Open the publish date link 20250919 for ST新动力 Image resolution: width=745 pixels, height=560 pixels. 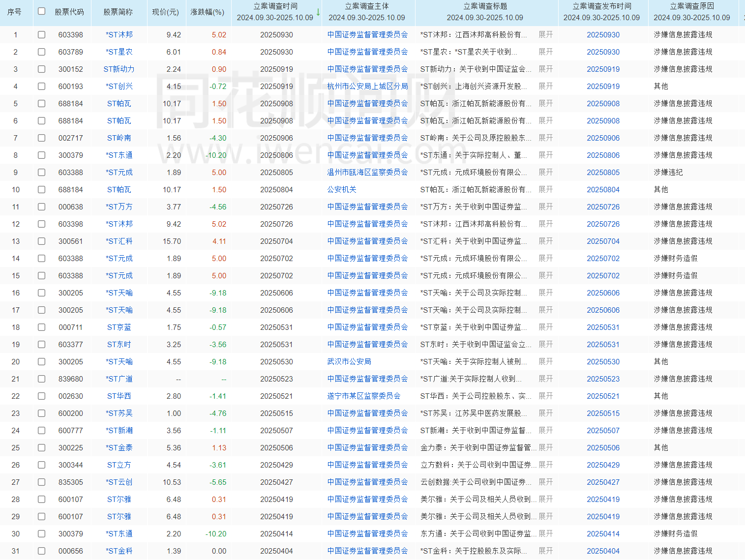point(603,69)
